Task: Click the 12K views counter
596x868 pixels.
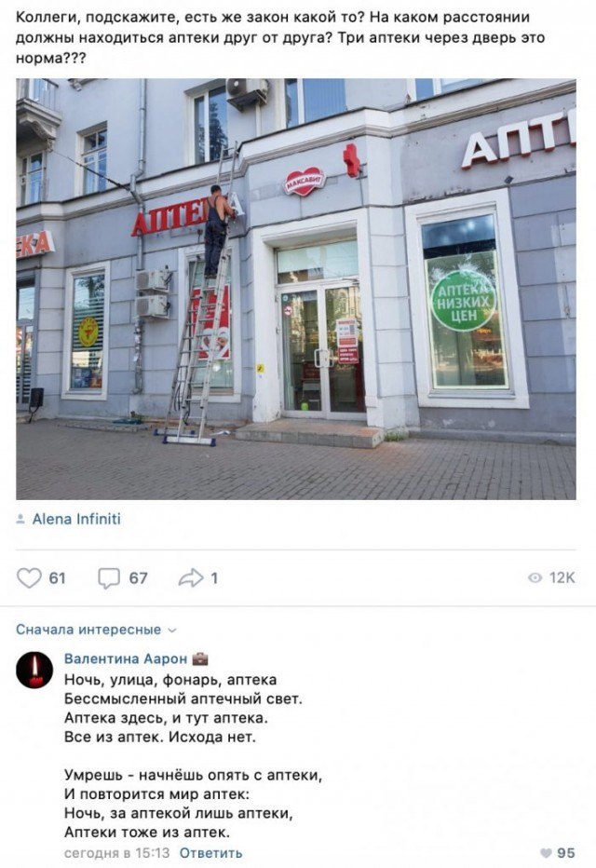Action: click(562, 578)
